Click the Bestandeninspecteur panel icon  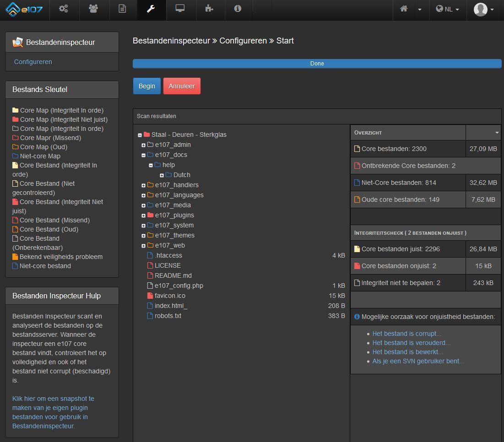point(18,42)
